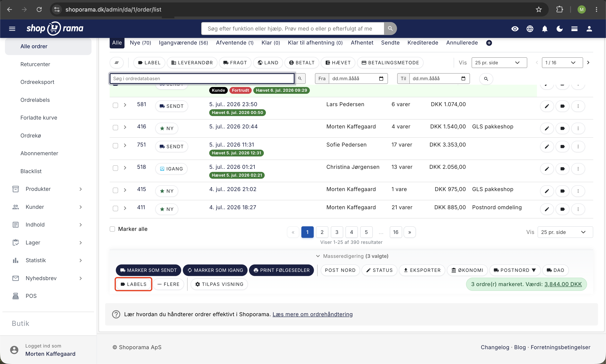Click MARKER SOM SENDT button
This screenshot has height=364, width=606.
tap(148, 270)
